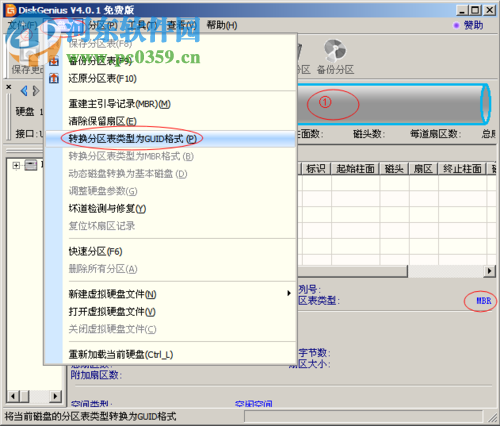The image size is (500, 426).
Task: Choose quick partition (F6) entry
Action: [x=170, y=251]
